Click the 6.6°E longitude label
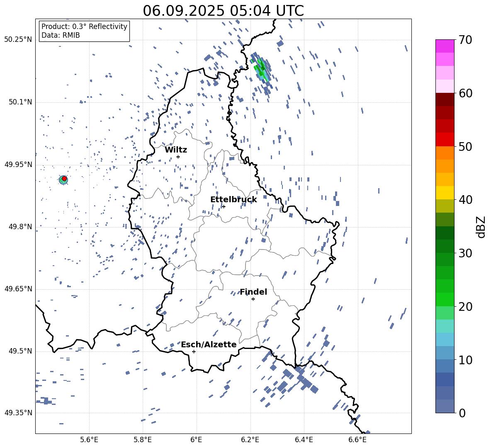The width and height of the screenshot is (491, 448). 357,440
